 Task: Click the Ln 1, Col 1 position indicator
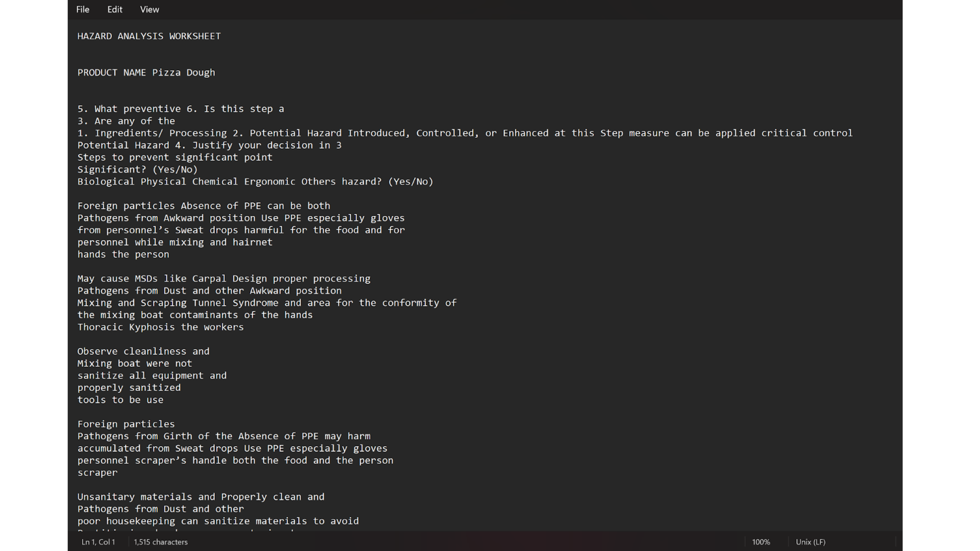[x=98, y=542]
